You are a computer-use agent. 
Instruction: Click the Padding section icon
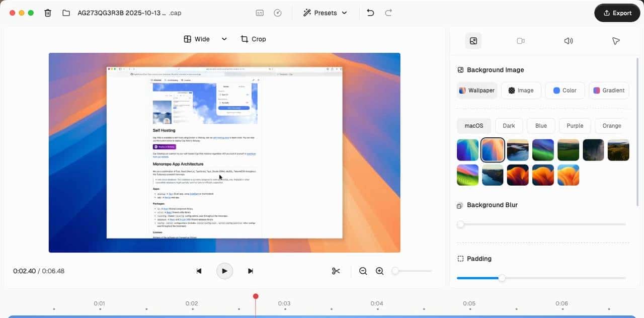coord(460,259)
